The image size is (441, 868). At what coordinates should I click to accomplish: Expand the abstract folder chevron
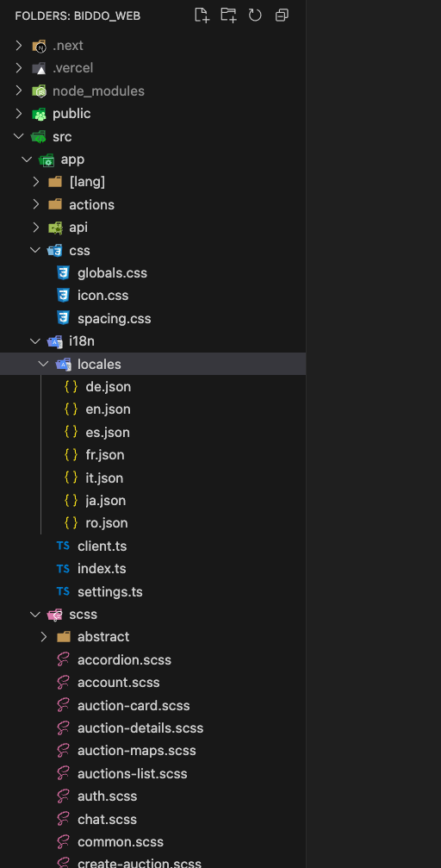(44, 637)
